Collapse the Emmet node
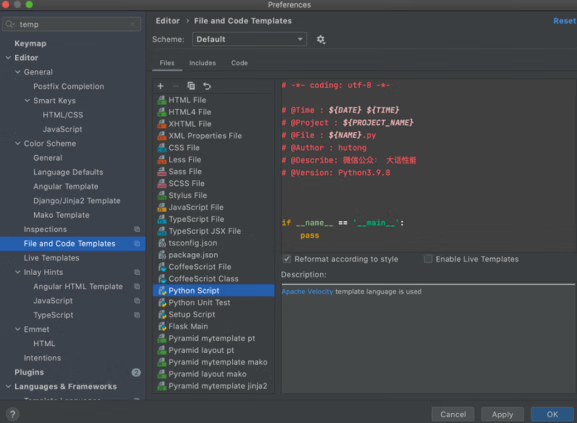577x423 pixels. pyautogui.click(x=18, y=329)
